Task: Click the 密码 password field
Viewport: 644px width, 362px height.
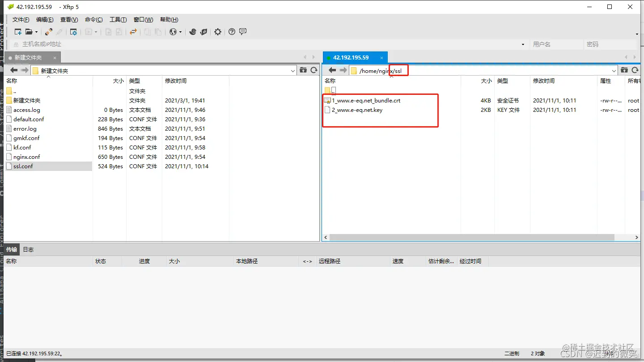Action: (610, 44)
